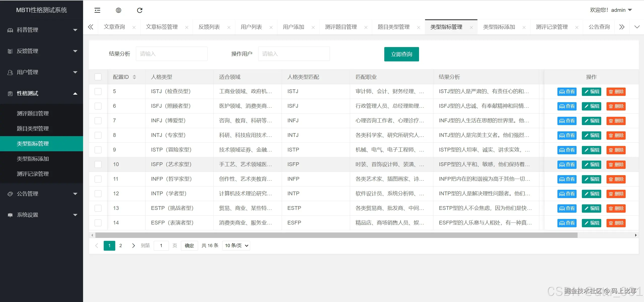Sort table by 配置ID arrows
Screen dimensions: 644x302
pyautogui.click(x=134, y=77)
